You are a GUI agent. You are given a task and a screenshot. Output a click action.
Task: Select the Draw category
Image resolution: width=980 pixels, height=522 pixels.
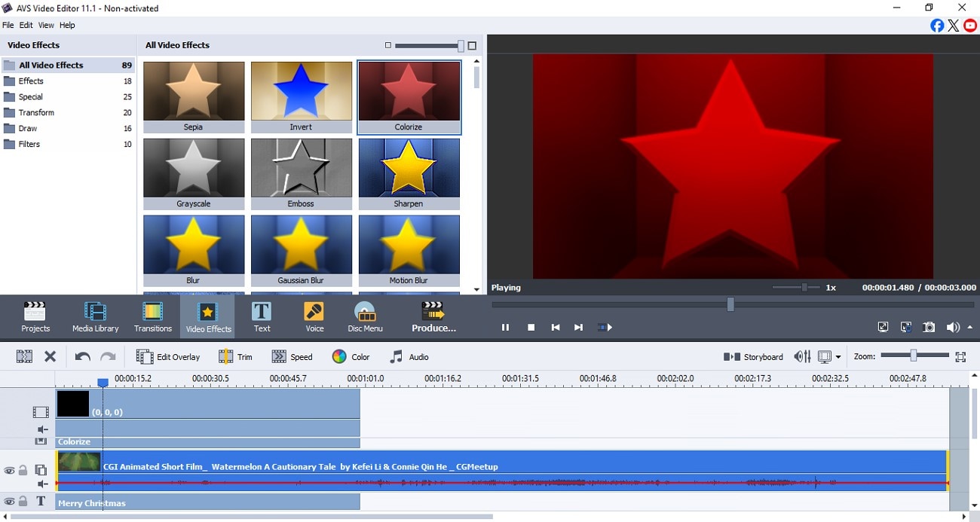[x=68, y=129]
